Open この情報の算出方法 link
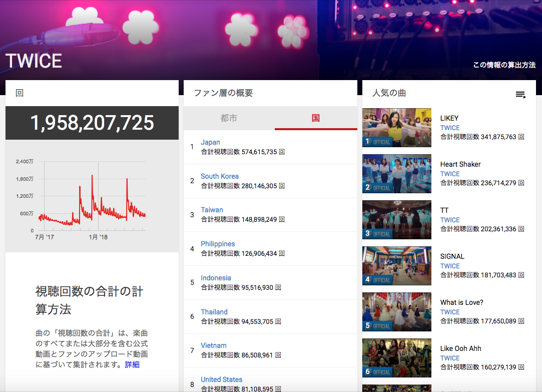 coord(504,65)
